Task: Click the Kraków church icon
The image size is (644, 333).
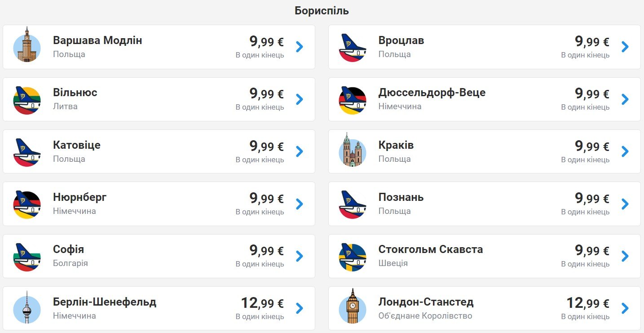Action: (x=353, y=150)
